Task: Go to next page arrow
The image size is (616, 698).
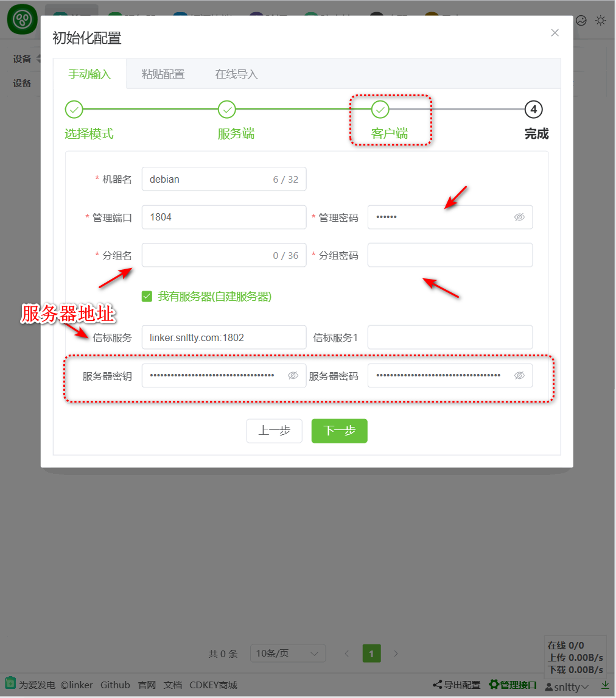Action: point(396,654)
